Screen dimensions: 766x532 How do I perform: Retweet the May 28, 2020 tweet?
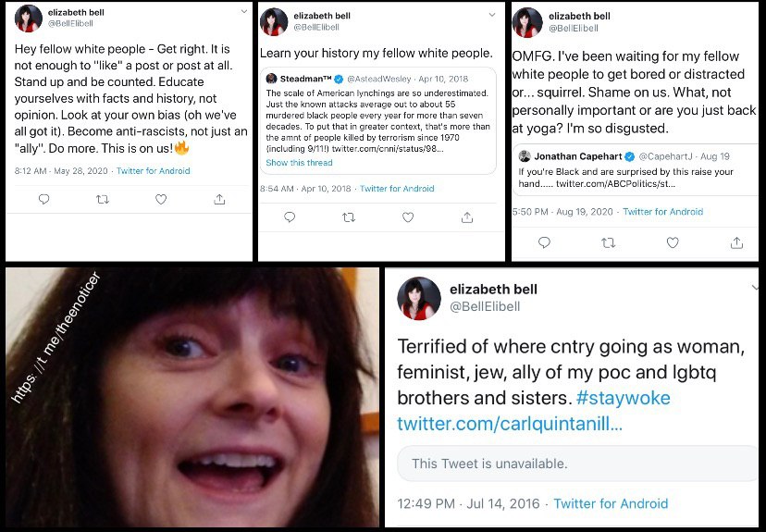click(x=103, y=199)
